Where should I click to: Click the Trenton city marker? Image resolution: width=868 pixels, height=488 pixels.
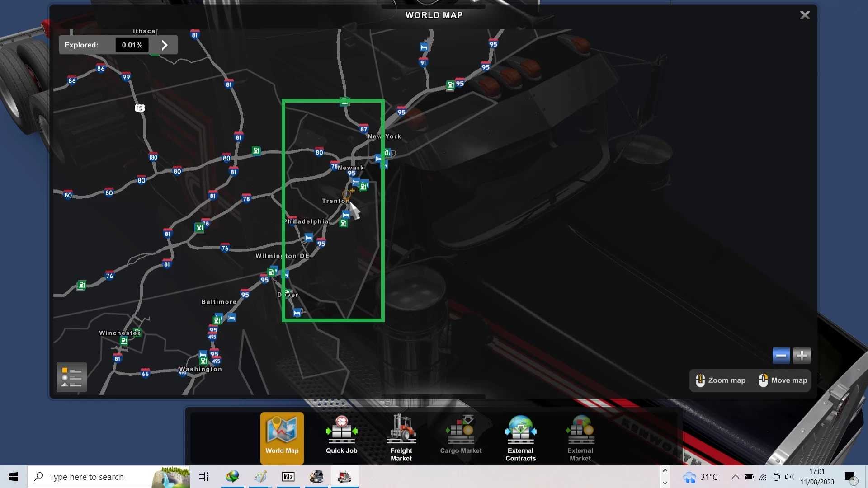346,195
